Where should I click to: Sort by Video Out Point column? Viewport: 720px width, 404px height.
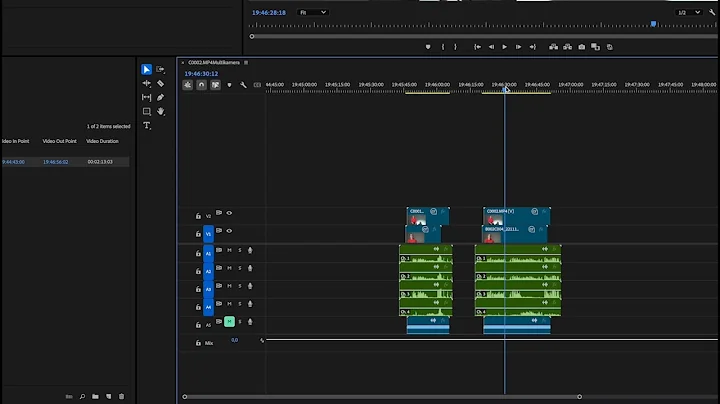59,141
